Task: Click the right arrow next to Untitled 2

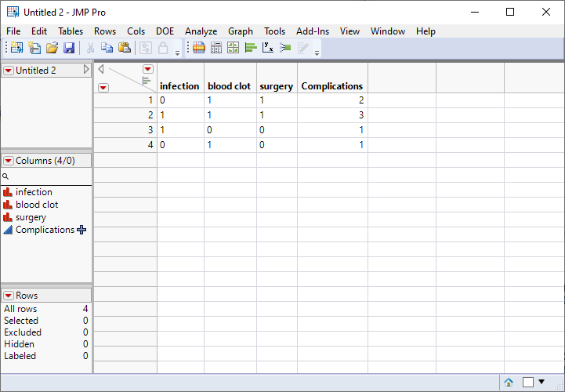Action: pyautogui.click(x=86, y=69)
